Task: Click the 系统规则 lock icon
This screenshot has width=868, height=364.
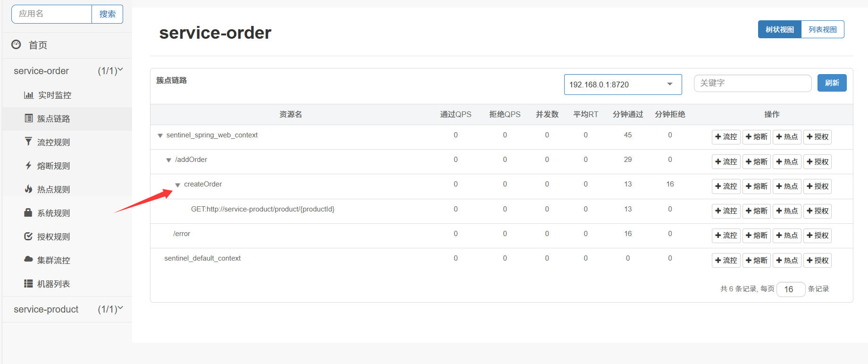Action: 29,212
